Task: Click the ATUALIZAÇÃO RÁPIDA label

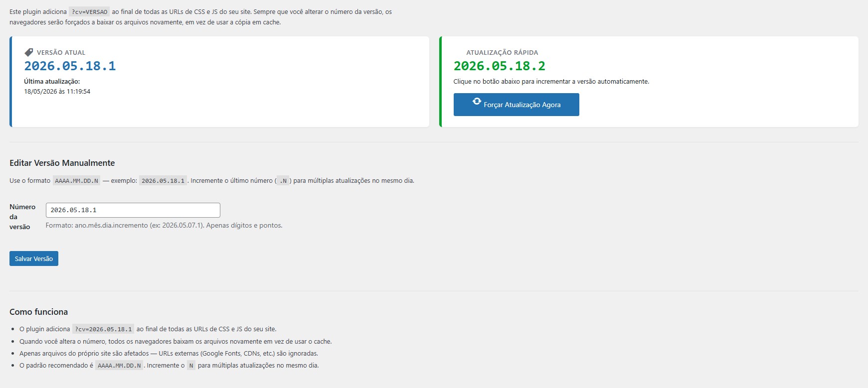Action: tap(502, 52)
